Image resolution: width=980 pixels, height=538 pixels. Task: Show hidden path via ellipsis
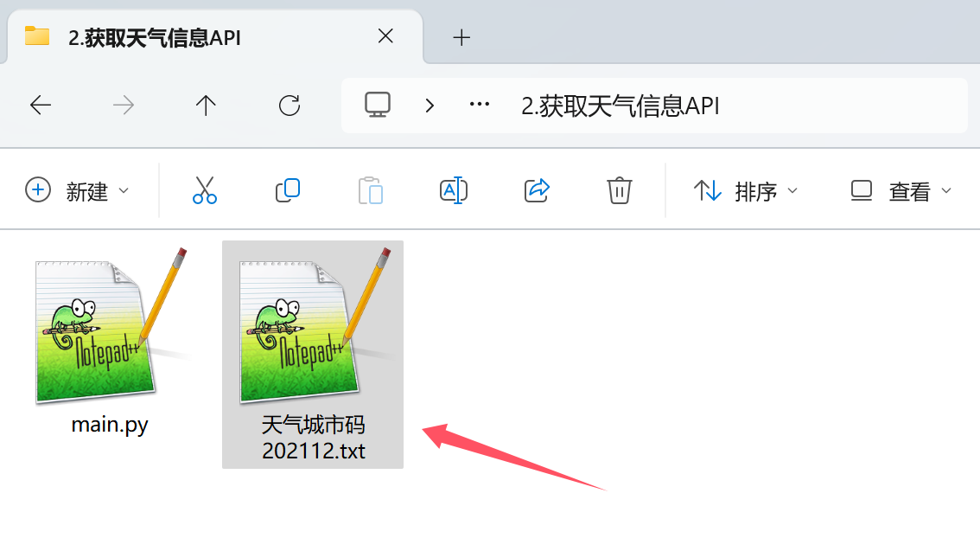480,105
